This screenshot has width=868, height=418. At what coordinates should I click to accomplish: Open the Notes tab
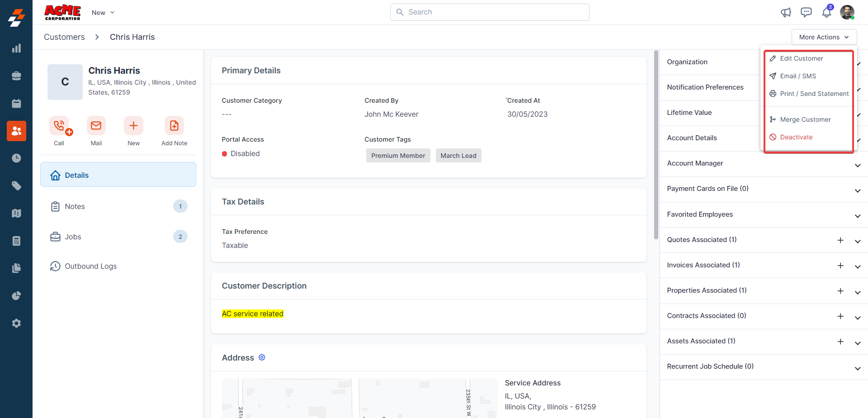pos(75,207)
